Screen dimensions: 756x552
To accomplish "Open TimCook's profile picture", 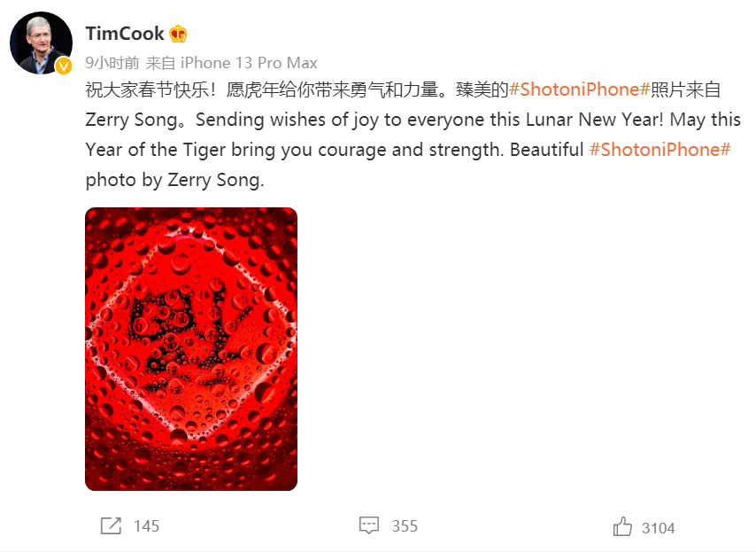I will [x=40, y=43].
